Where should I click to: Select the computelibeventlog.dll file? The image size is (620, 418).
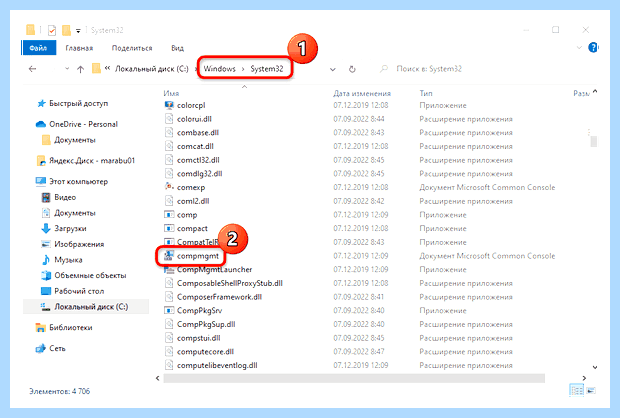(217, 365)
